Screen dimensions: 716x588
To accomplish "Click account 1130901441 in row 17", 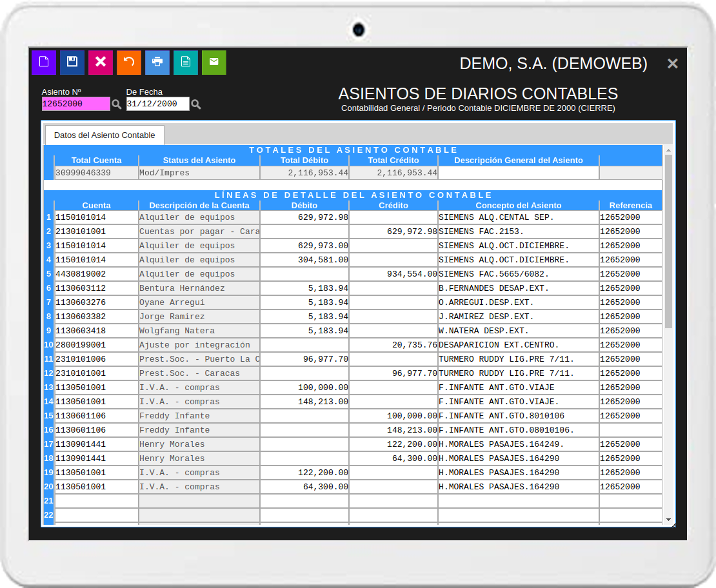I will coord(96,444).
